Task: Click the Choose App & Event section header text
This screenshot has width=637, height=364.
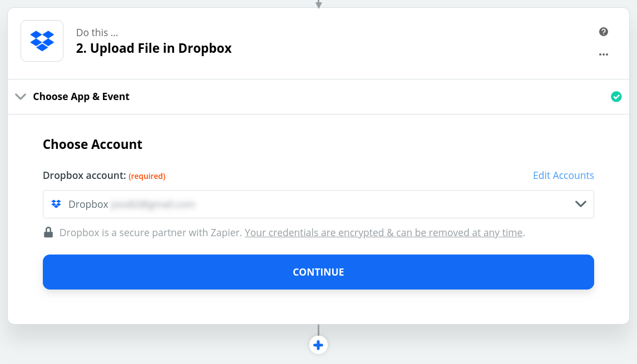Action: coord(81,96)
